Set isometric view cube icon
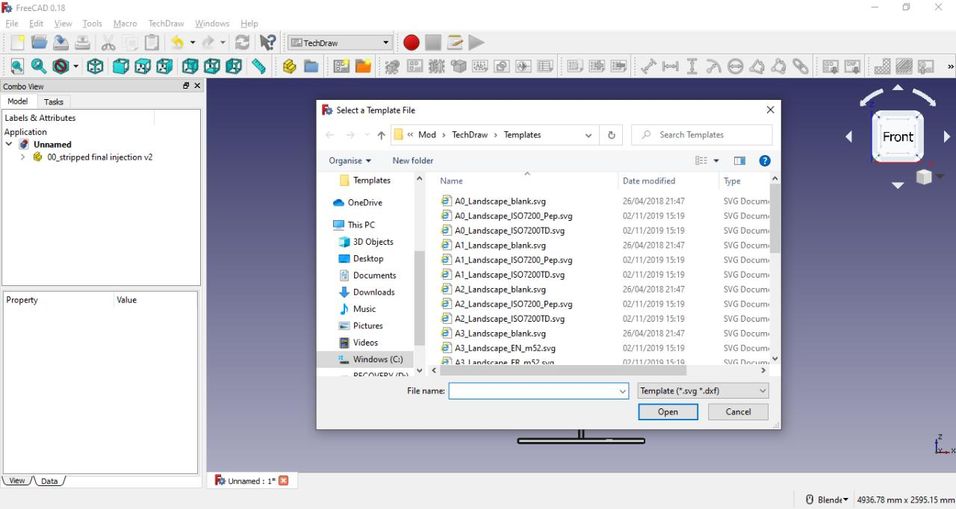 coord(95,66)
